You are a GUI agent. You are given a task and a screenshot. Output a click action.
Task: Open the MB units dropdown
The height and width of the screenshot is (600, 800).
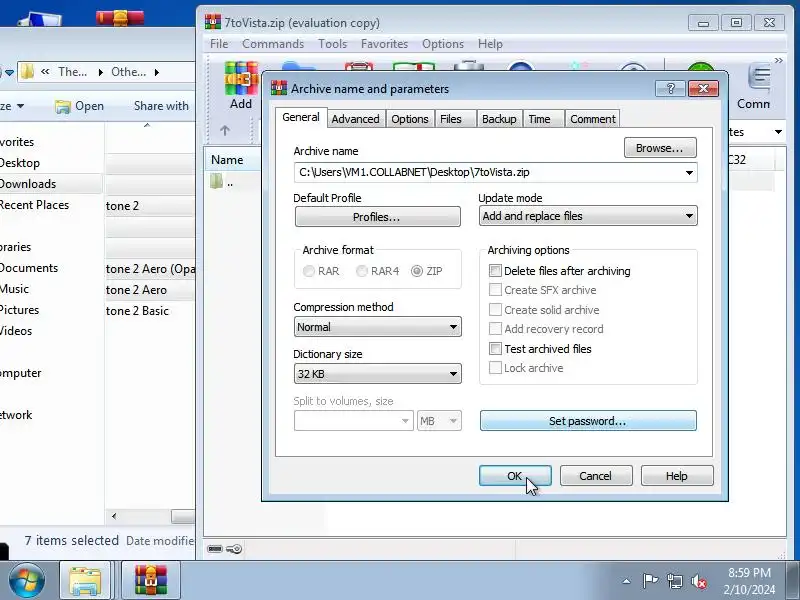439,421
